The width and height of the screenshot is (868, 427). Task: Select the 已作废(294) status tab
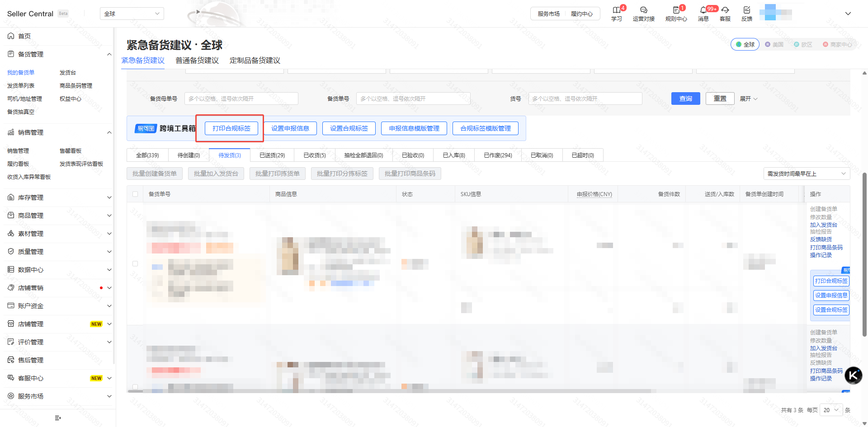tap(498, 155)
